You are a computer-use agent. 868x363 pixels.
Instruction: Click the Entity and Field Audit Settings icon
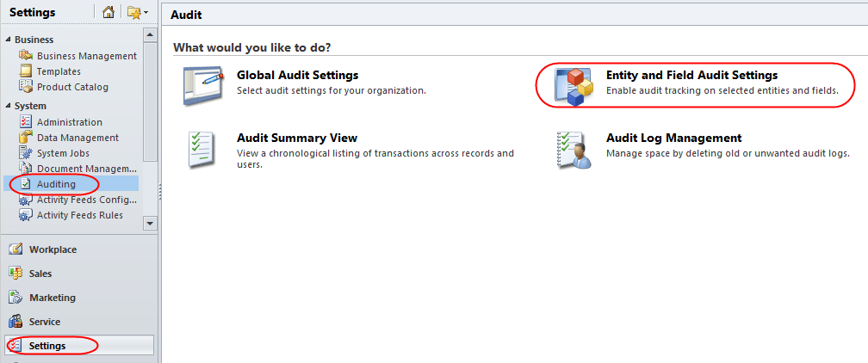[x=573, y=86]
